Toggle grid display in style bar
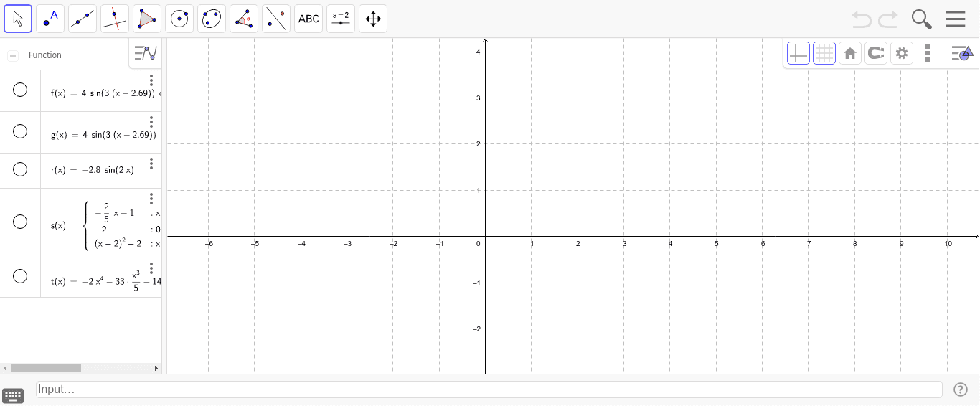The image size is (980, 406). click(x=824, y=53)
